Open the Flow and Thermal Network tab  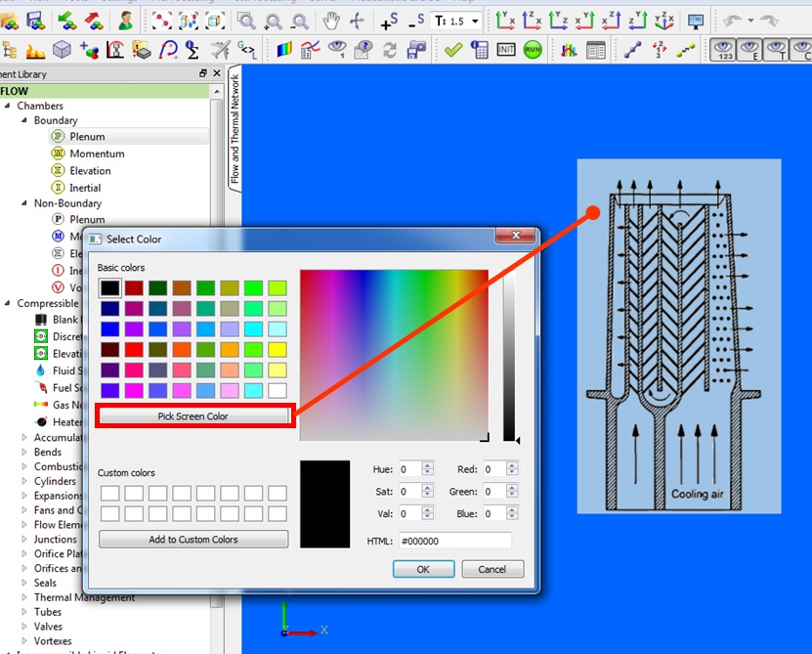click(235, 129)
